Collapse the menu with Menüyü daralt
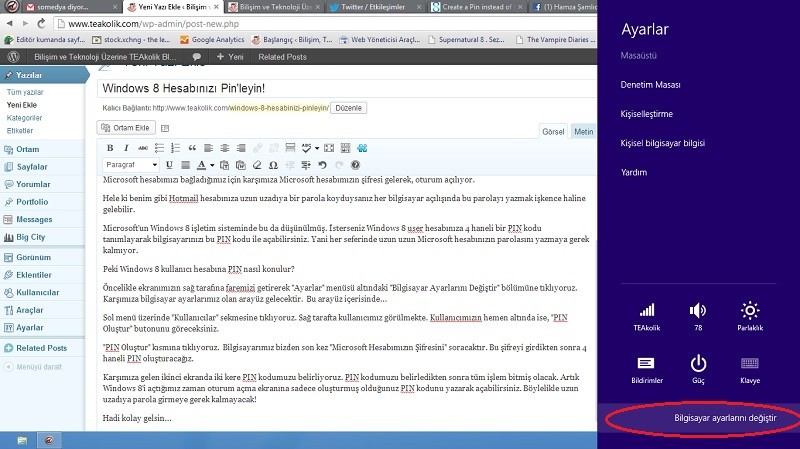 click(x=33, y=367)
